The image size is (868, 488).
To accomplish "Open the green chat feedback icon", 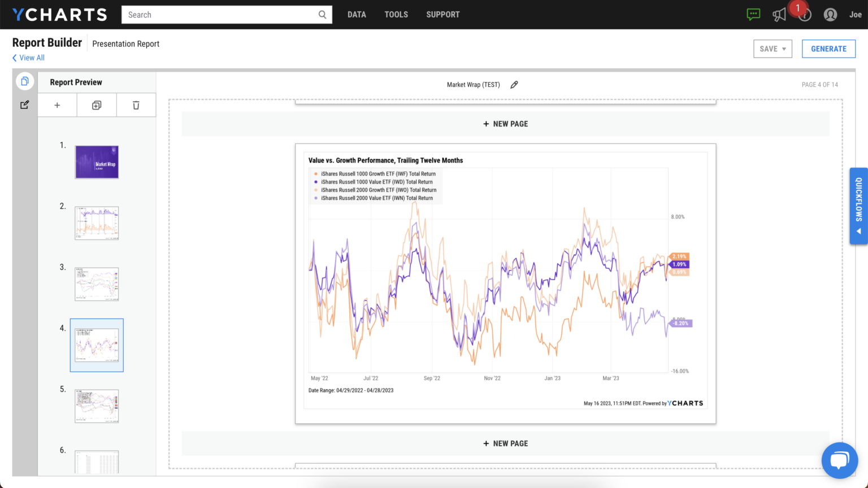I will [753, 15].
